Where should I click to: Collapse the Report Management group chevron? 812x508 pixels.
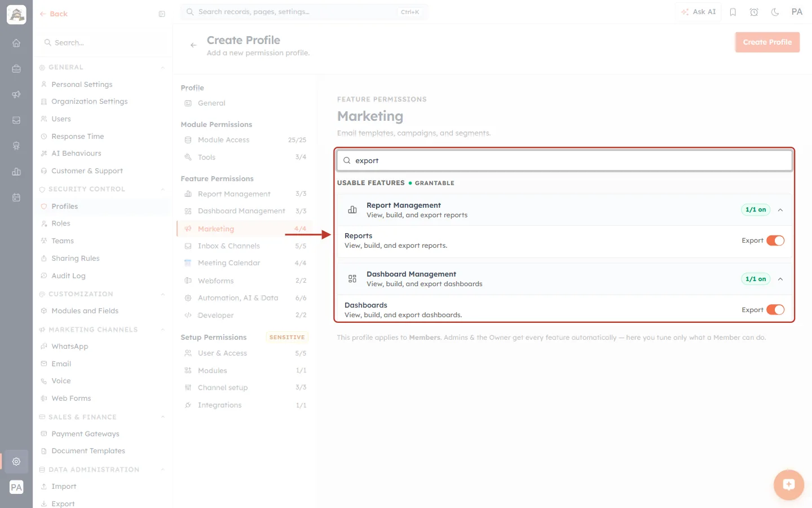point(780,210)
